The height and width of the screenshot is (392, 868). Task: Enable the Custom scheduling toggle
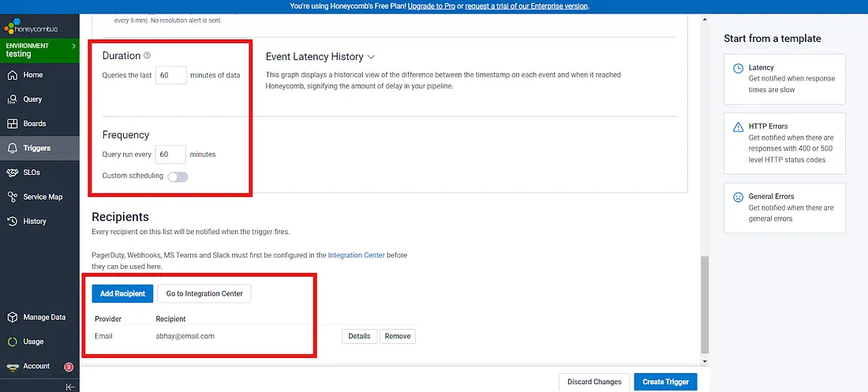[178, 177]
